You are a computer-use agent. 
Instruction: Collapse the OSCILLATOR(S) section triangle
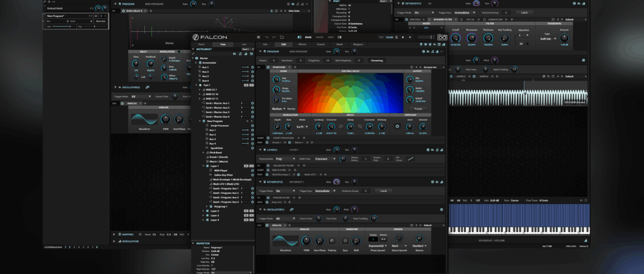(x=260, y=209)
